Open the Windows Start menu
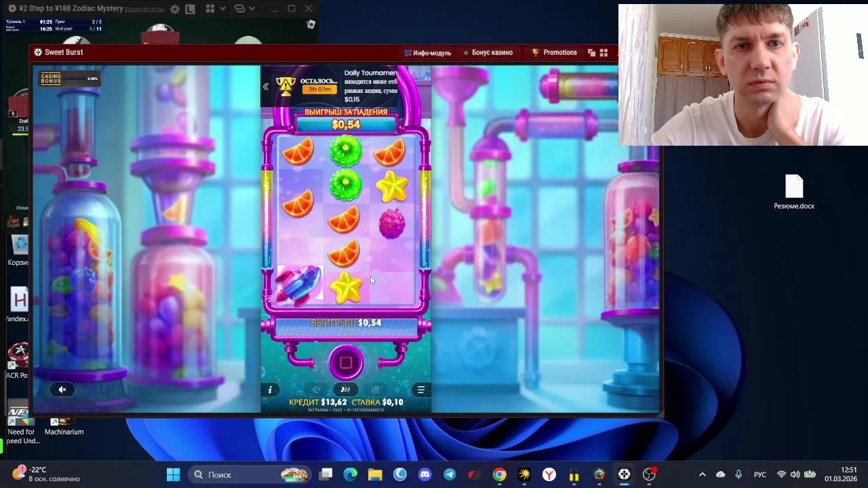 point(173,474)
